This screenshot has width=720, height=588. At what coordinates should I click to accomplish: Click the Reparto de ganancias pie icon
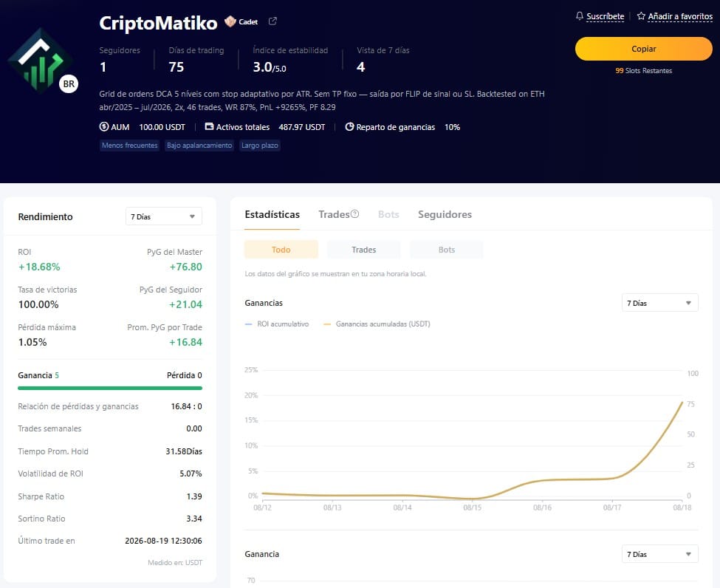click(349, 127)
